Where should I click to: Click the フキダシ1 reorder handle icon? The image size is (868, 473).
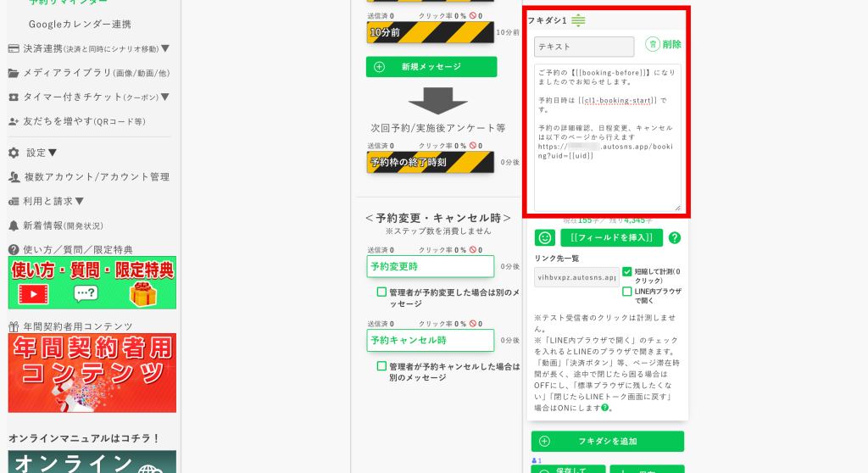pos(578,20)
